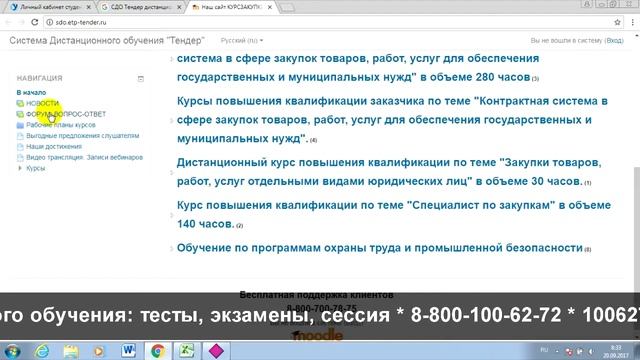
Task: Collapse the Навигация block with its minus icon
Action: [140, 78]
